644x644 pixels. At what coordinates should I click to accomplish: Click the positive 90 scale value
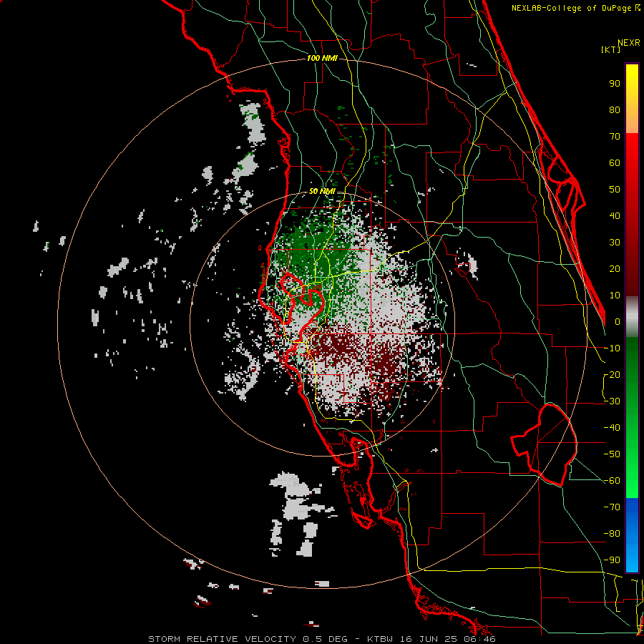615,84
